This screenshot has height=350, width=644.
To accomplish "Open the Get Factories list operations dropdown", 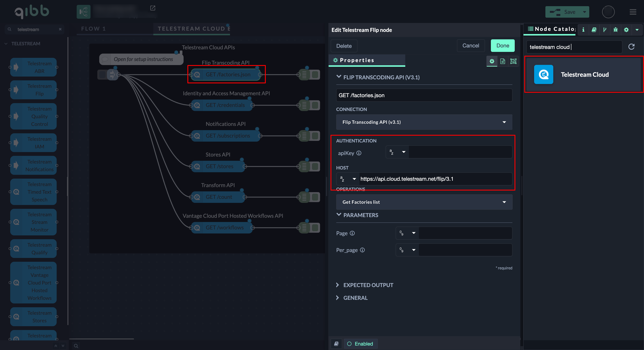I will 424,202.
